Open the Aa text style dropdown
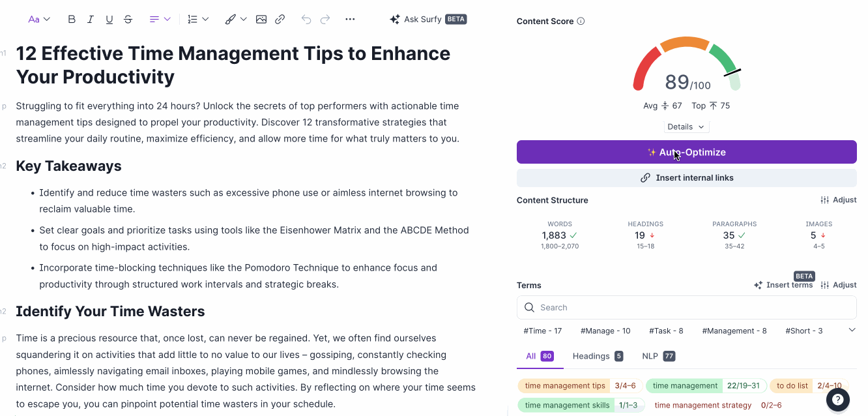Viewport: 868px width, 416px height. (39, 20)
